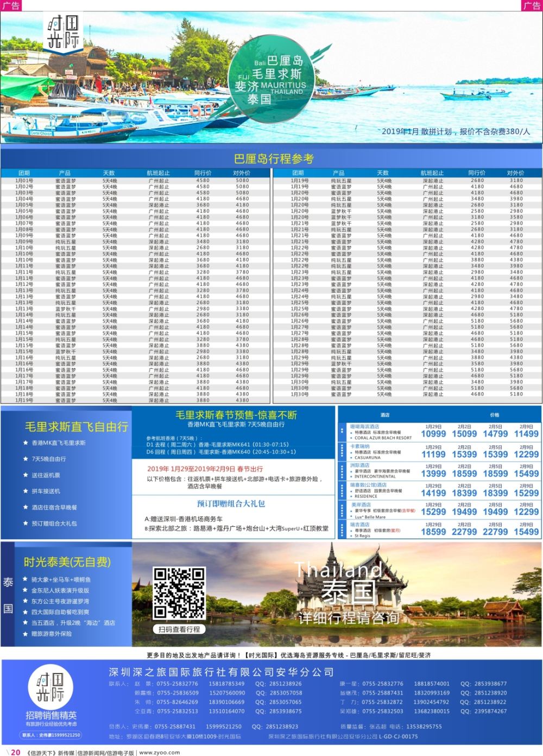Click the 11199 price value

[433, 454]
